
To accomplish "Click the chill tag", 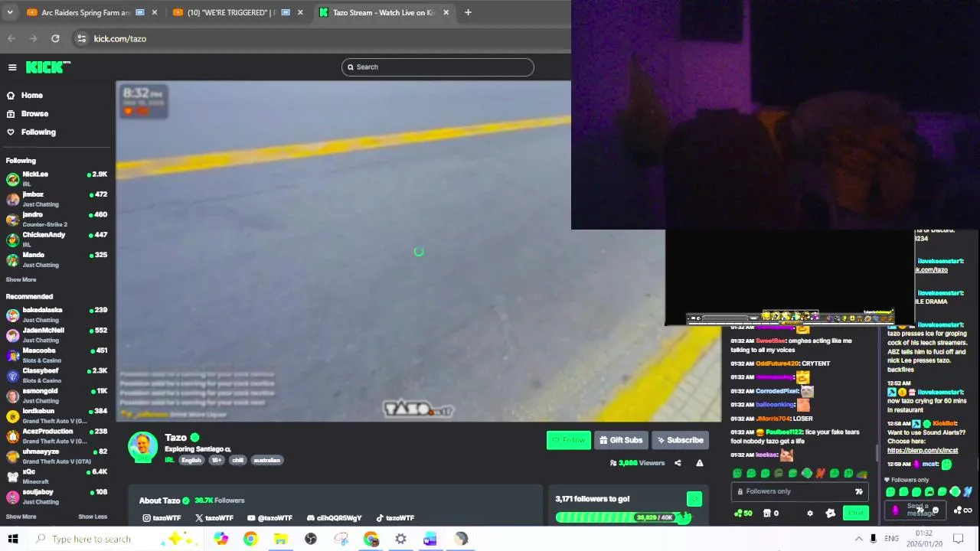I will [237, 460].
